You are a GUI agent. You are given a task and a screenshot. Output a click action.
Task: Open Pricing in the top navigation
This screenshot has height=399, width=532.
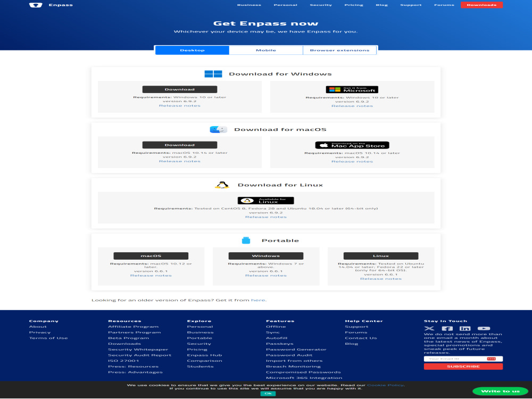tap(354, 5)
